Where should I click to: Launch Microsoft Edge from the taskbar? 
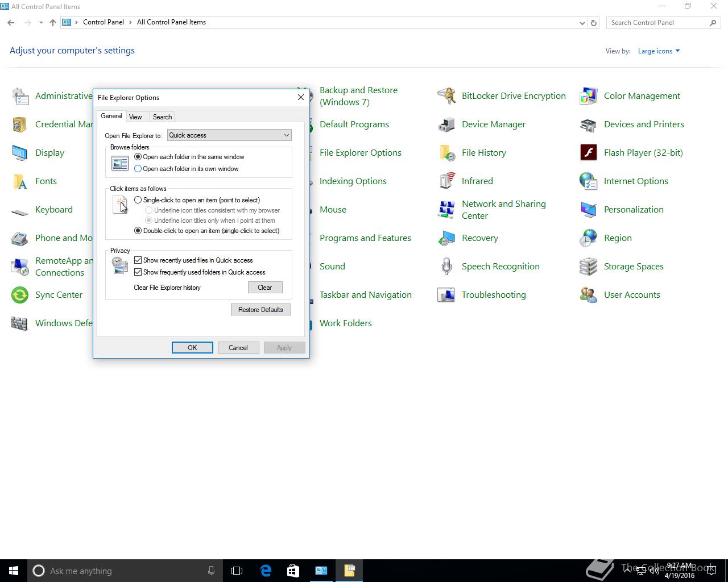(x=266, y=571)
